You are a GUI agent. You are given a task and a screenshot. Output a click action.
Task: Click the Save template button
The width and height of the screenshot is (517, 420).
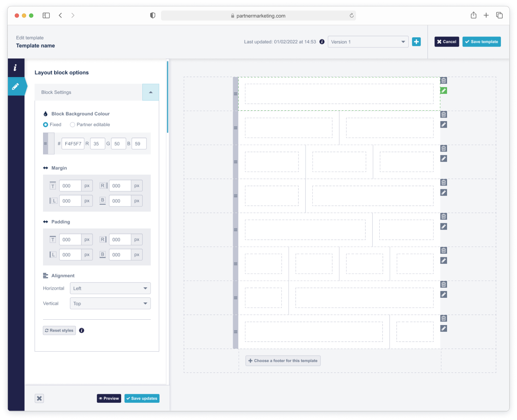(481, 42)
